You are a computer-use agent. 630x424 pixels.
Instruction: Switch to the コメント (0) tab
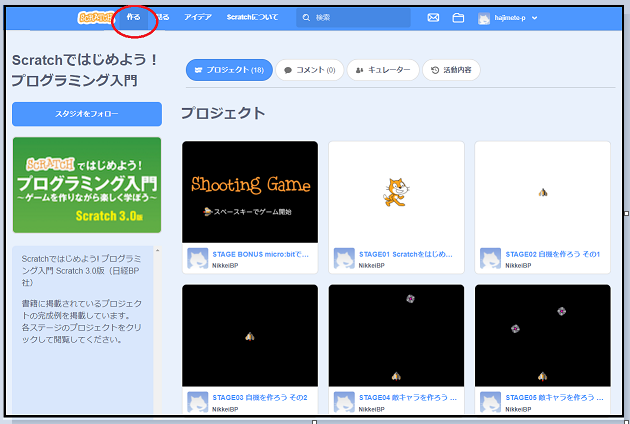(309, 70)
